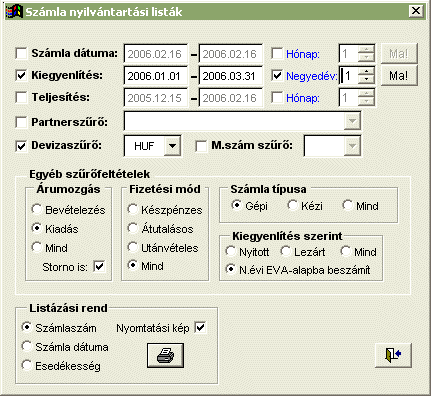Image resolution: width=431 pixels, height=396 pixels.
Task: Uncheck the Kiegyenlítés checkbox
Action: pyautogui.click(x=21, y=75)
